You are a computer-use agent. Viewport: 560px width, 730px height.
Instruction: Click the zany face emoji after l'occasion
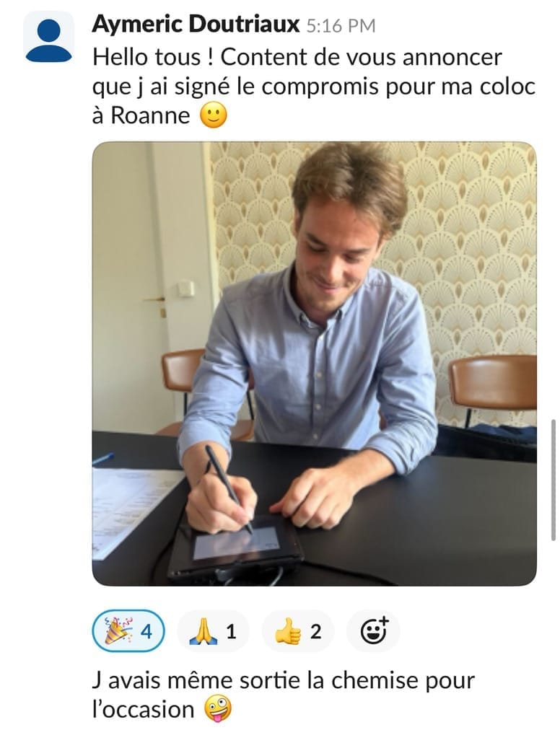218,709
